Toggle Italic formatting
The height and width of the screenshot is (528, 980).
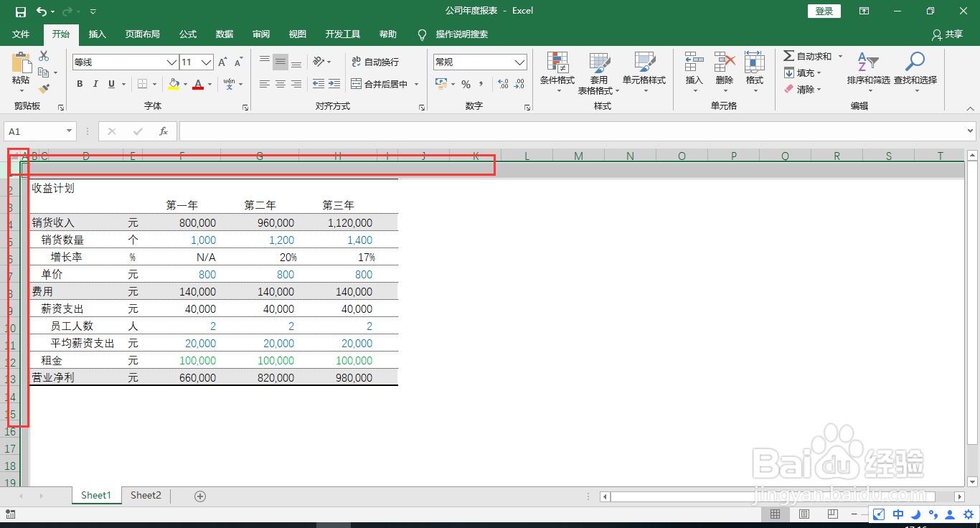[x=95, y=84]
